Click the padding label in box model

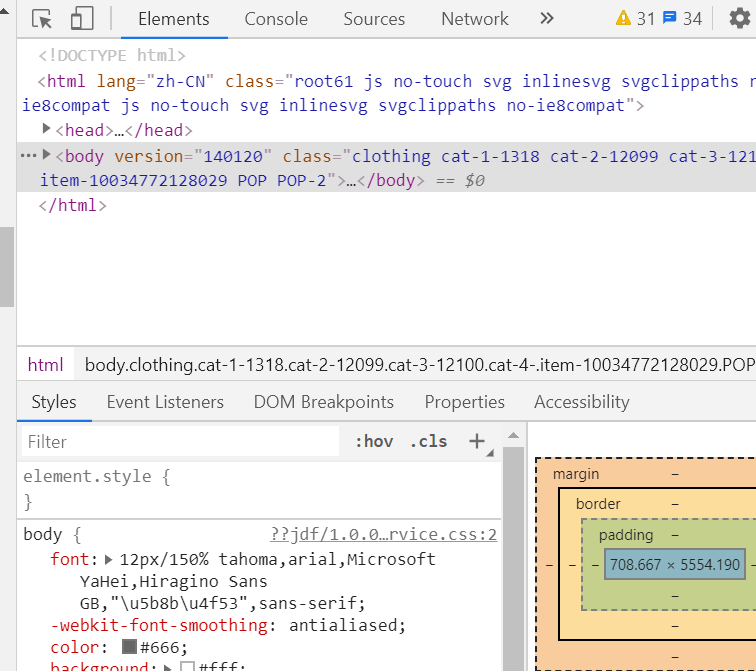point(626,535)
